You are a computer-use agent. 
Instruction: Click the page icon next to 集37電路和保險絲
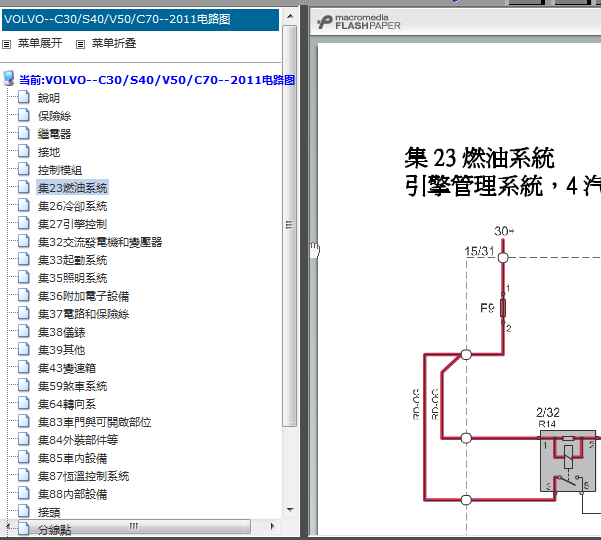tap(24, 313)
